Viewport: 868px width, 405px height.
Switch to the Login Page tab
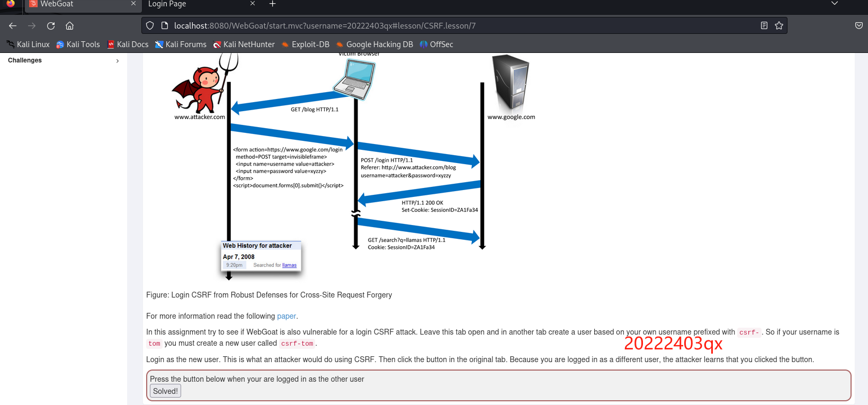[x=201, y=4]
